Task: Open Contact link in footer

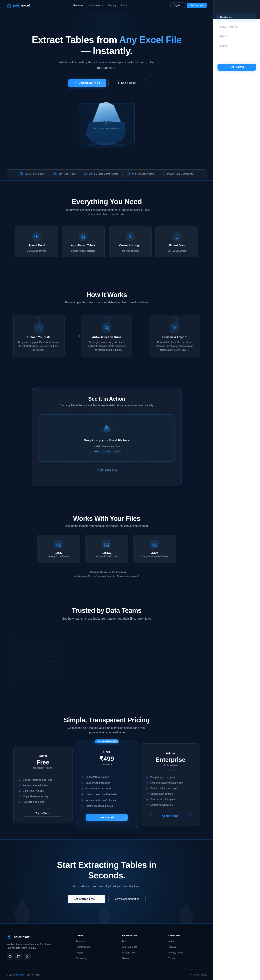Action: click(x=172, y=947)
